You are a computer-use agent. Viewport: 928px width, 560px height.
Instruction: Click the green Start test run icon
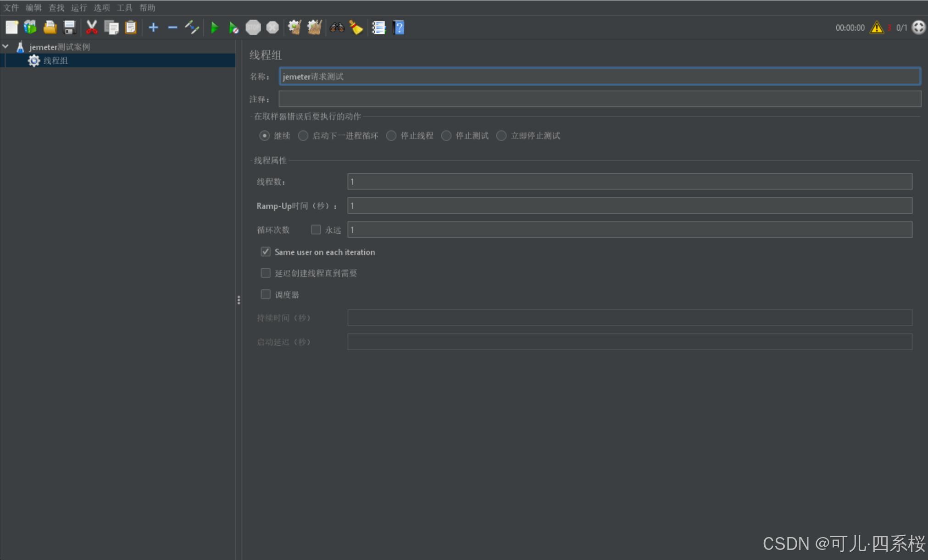[214, 28]
